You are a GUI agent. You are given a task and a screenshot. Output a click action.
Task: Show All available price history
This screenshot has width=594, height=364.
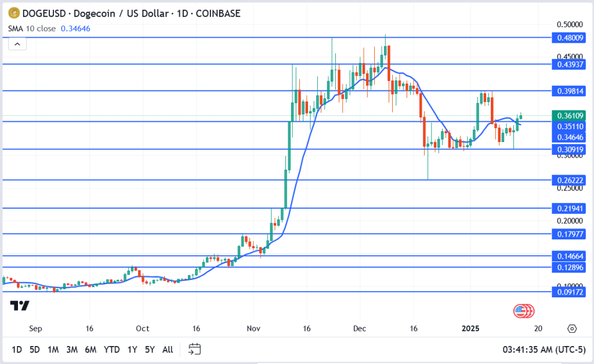(x=168, y=350)
